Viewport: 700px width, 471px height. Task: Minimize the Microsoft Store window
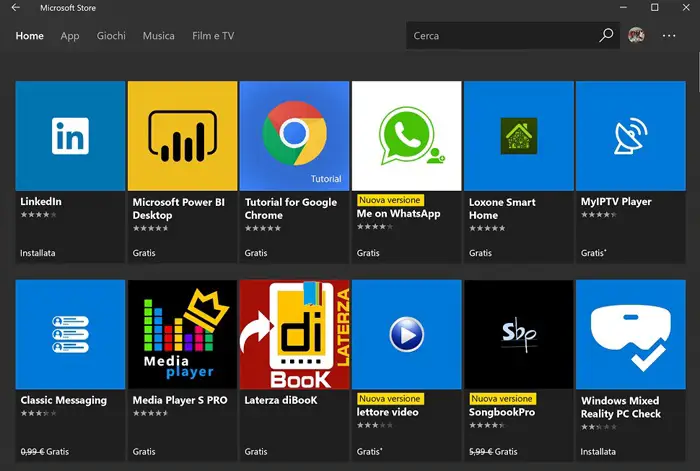pos(623,8)
